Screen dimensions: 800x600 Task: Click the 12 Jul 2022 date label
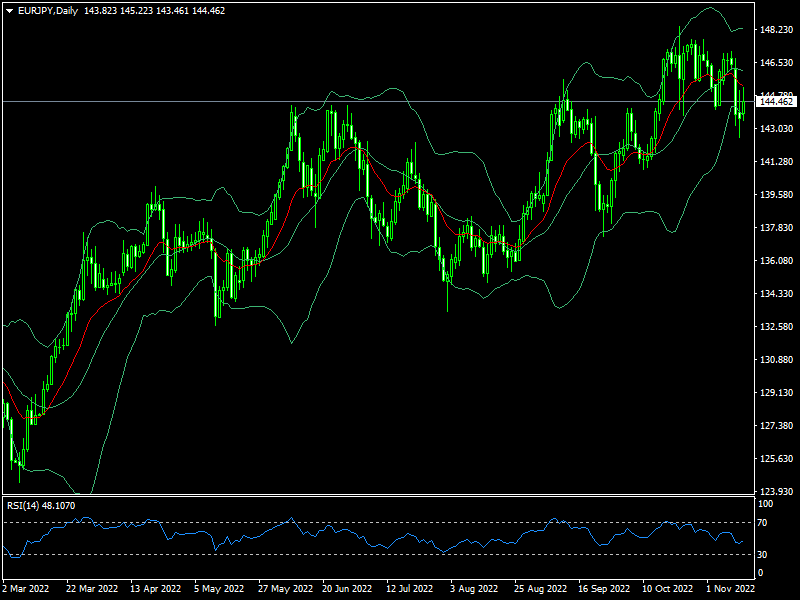[x=409, y=588]
